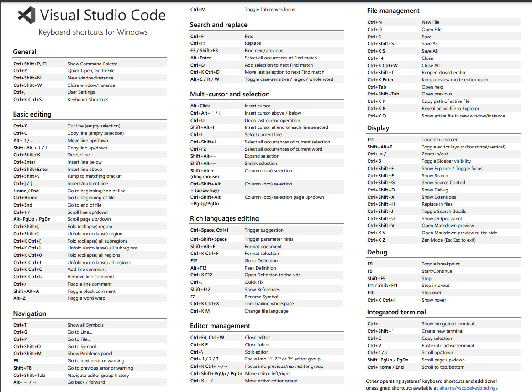Open the aka.ms/vscodekeybindings link
Viewport: 532px width, 392px height.
(x=468, y=388)
